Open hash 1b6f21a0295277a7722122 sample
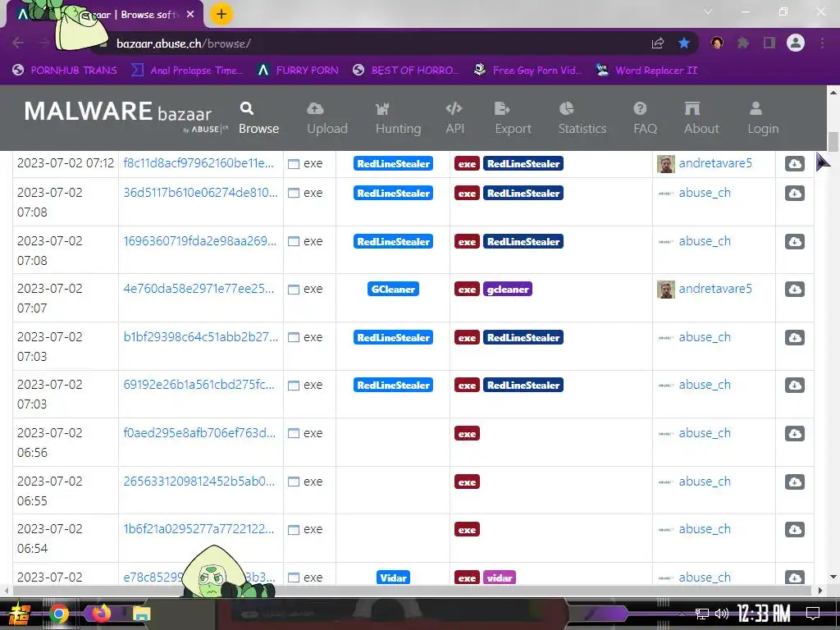This screenshot has width=840, height=630. [x=199, y=529]
